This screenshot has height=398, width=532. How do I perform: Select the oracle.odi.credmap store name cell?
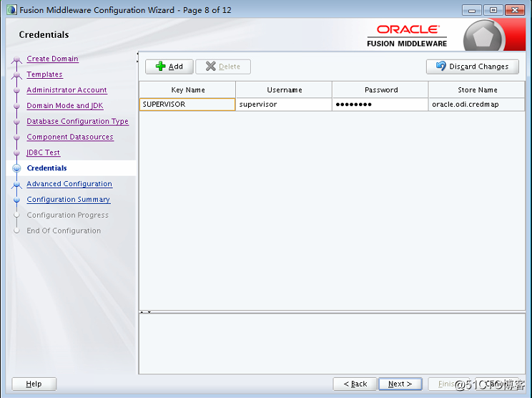pyautogui.click(x=477, y=105)
